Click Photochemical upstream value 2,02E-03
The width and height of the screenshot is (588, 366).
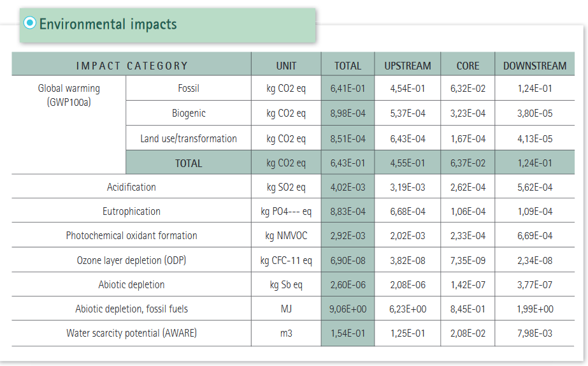pyautogui.click(x=408, y=235)
